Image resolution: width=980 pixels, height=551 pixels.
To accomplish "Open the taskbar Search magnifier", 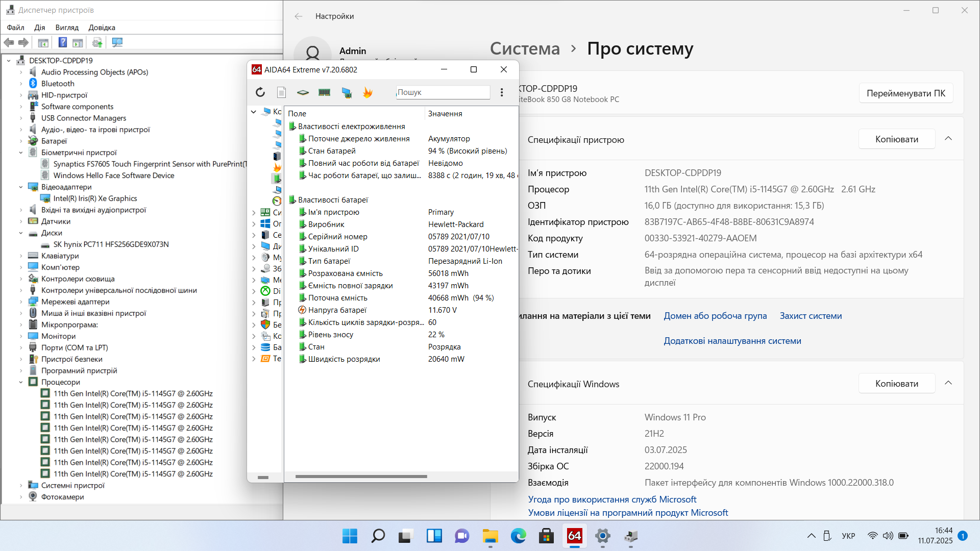I will [x=378, y=536].
